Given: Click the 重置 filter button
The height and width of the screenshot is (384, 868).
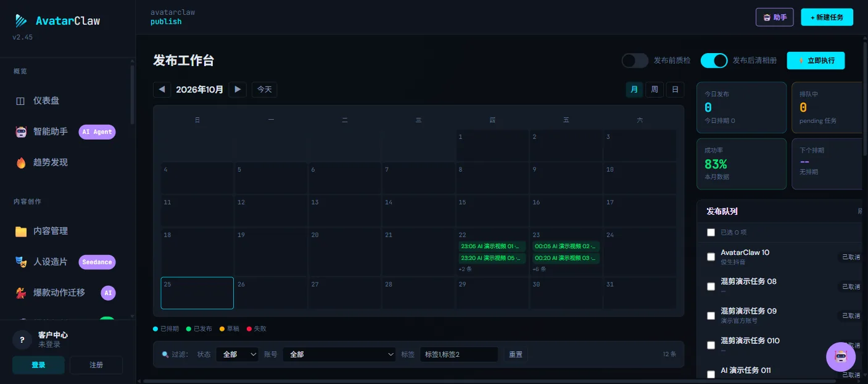Looking at the screenshot, I should (x=516, y=354).
